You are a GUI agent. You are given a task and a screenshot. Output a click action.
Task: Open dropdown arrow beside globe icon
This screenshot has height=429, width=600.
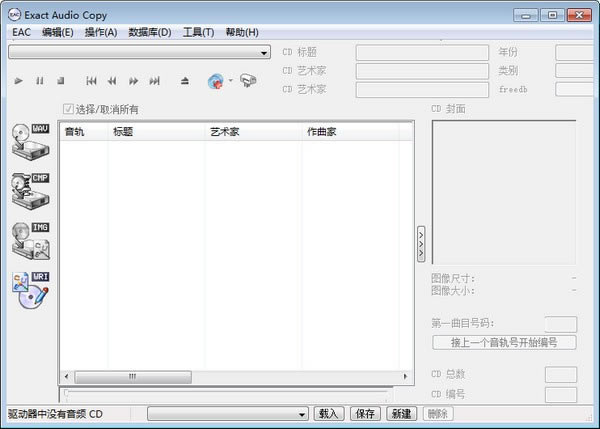[x=231, y=81]
